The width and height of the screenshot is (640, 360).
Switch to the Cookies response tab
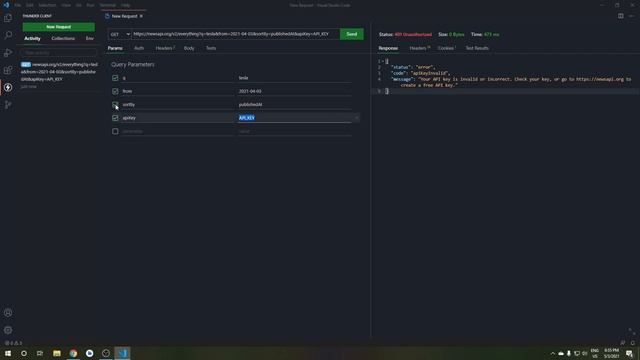click(447, 48)
